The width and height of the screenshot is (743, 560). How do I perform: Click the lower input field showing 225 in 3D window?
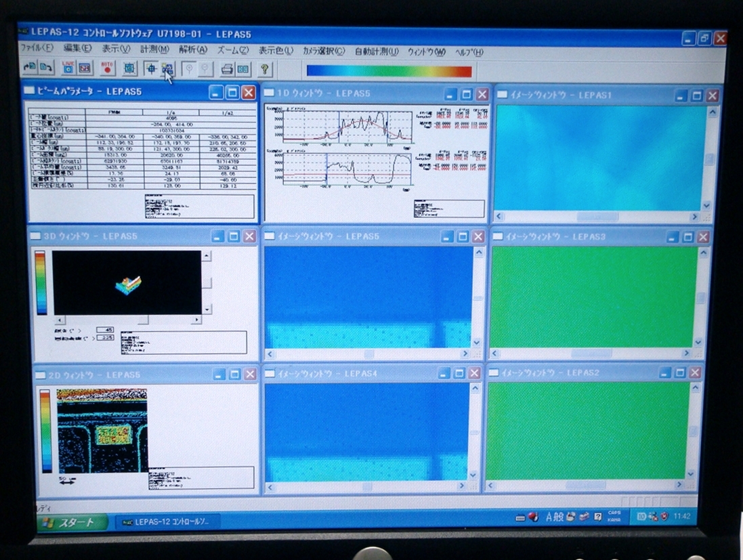[105, 338]
